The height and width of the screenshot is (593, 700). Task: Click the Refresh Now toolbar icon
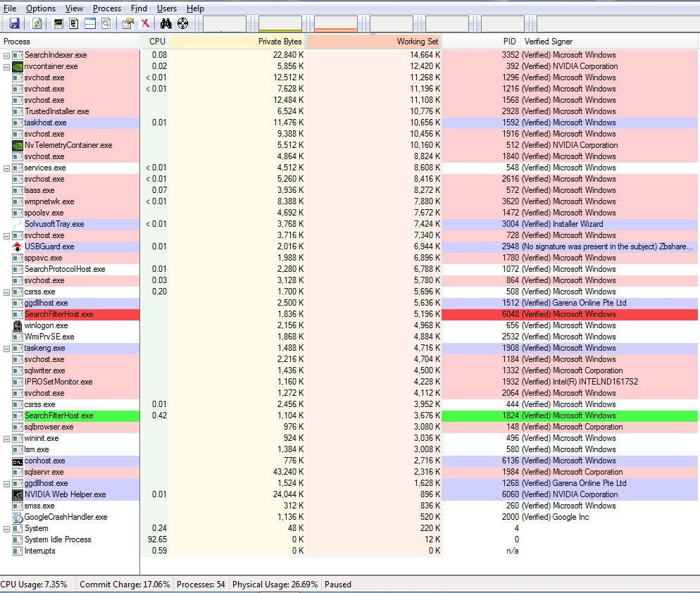(x=37, y=23)
